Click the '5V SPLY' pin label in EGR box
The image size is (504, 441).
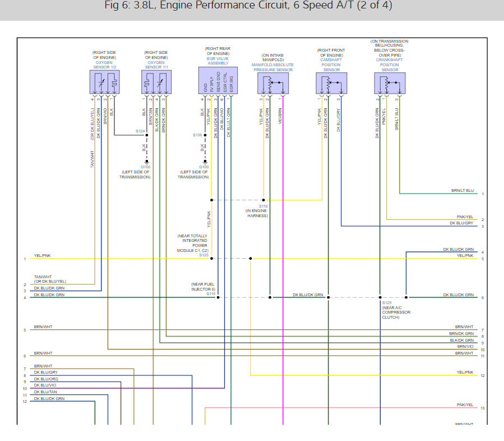[211, 84]
